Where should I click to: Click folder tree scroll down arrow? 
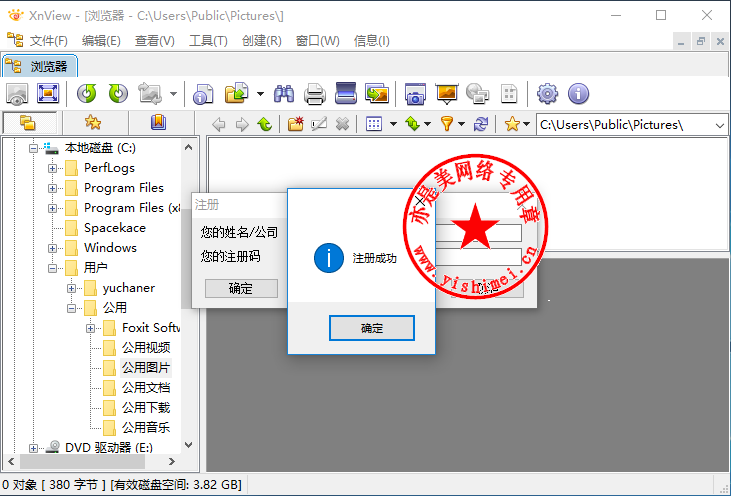[188, 445]
